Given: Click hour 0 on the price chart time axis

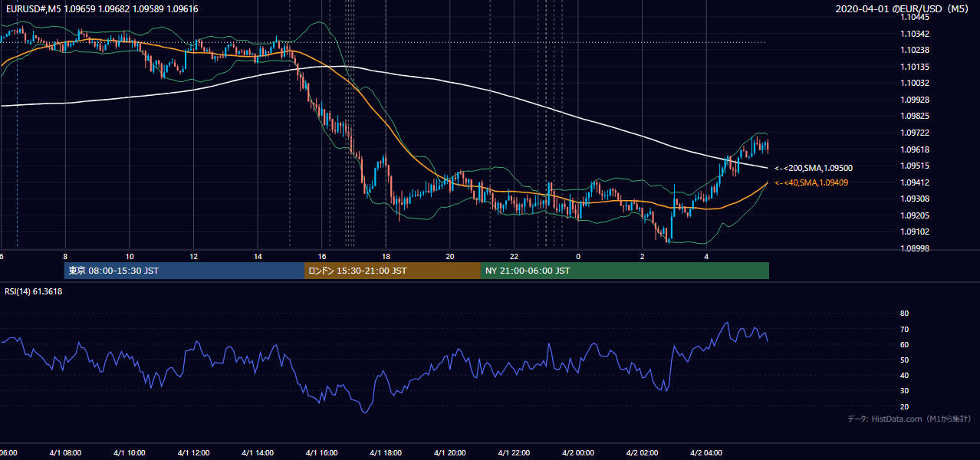Looking at the screenshot, I should pos(578,256).
